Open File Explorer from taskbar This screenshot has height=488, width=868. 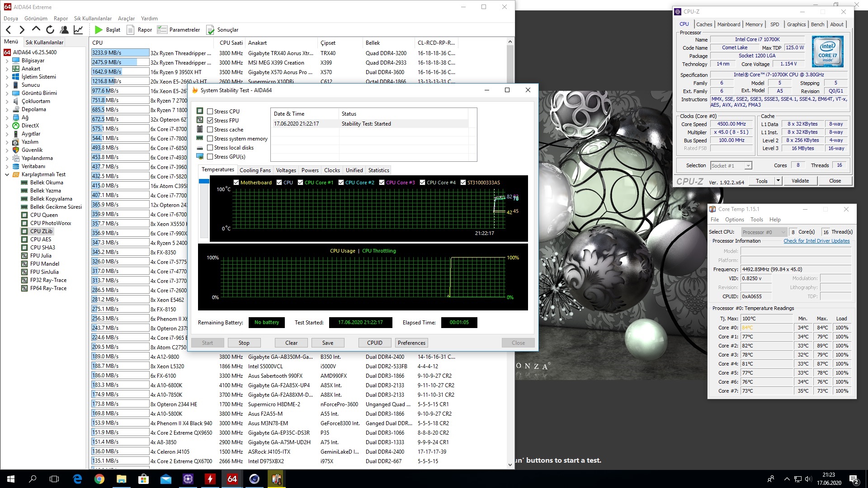click(x=122, y=479)
